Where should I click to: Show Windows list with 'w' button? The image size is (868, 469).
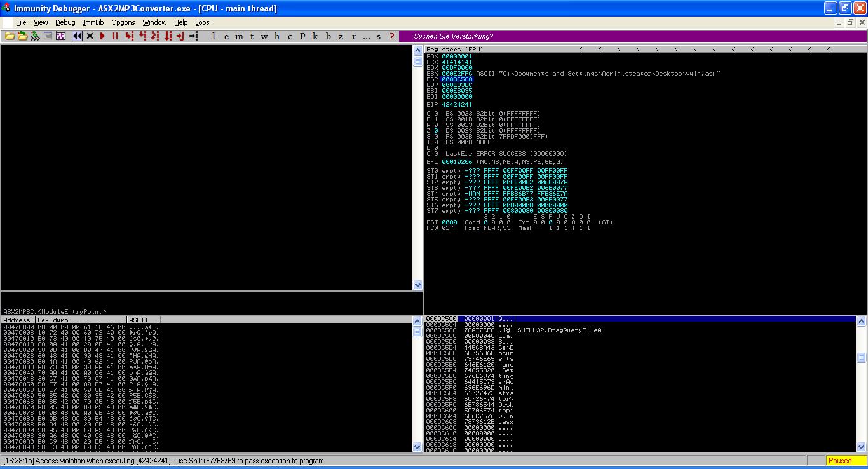(264, 36)
